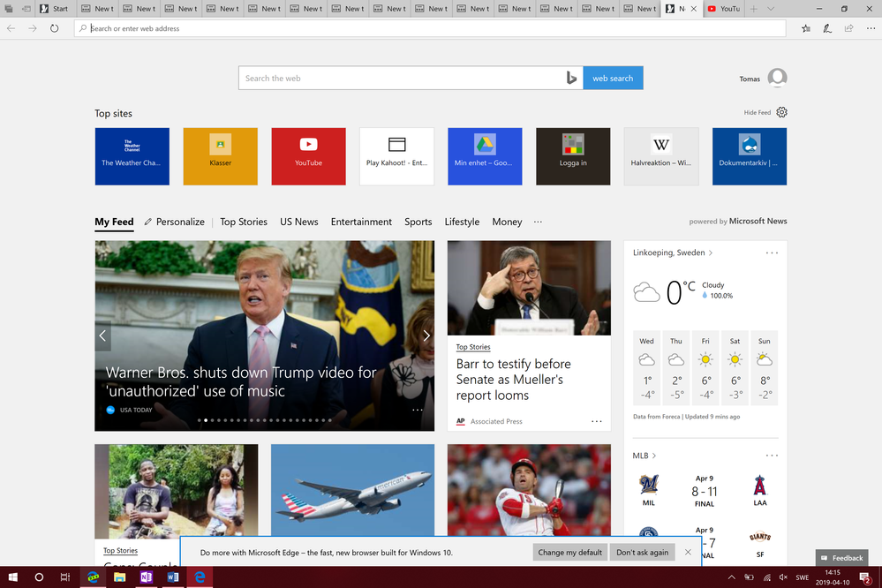Image resolution: width=882 pixels, height=588 pixels.
Task: Show tab previews chevron
Action: tap(771, 9)
